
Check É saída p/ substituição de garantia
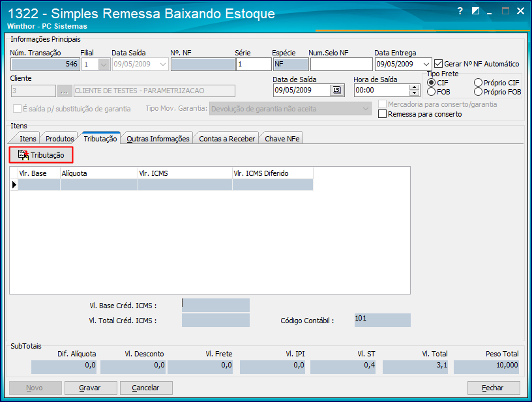click(x=17, y=108)
